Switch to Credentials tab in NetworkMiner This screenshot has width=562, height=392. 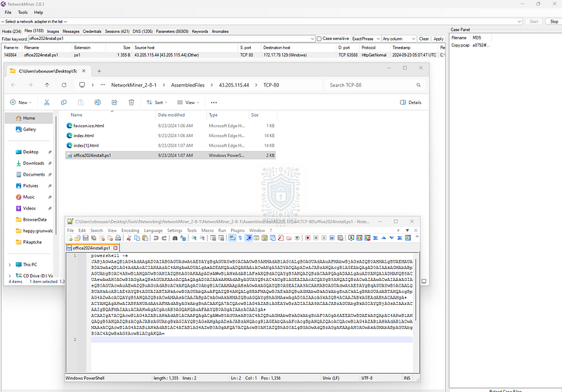(92, 32)
